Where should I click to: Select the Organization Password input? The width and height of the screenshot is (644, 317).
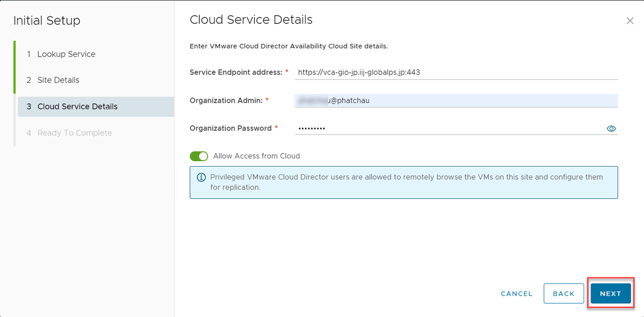[447, 128]
